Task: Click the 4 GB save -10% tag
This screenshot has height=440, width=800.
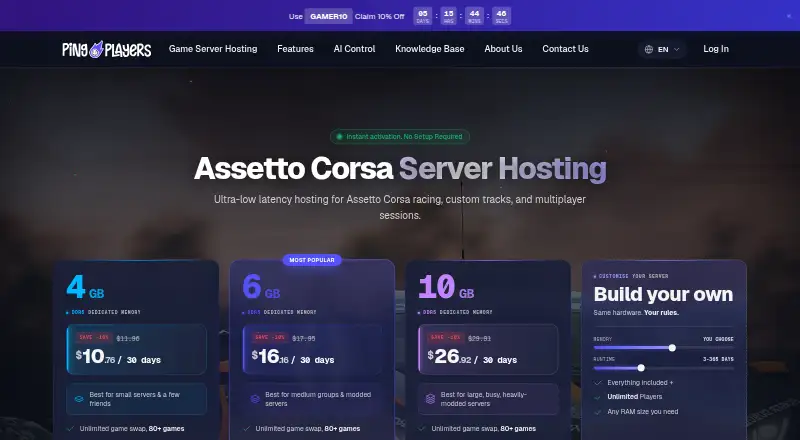Action: [x=94, y=338]
